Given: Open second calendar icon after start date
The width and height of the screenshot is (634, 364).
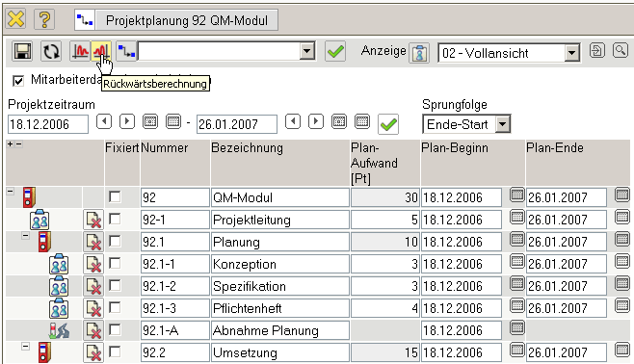Looking at the screenshot, I should click(173, 121).
